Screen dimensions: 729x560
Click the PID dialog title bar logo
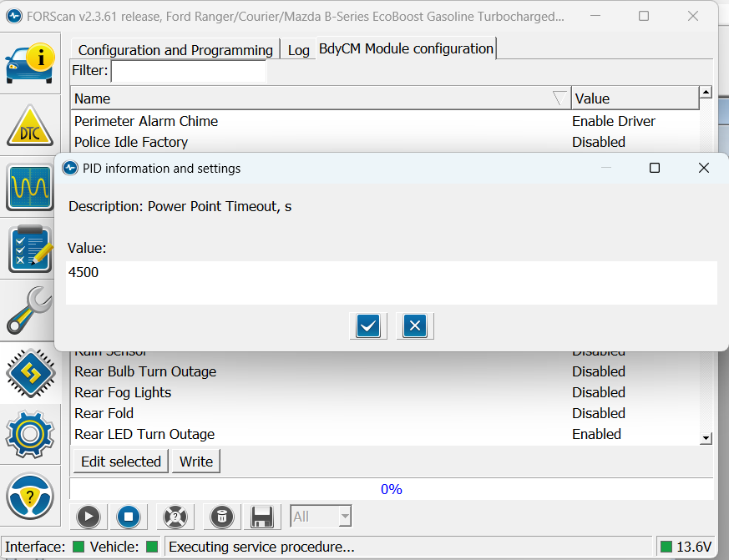[70, 169]
